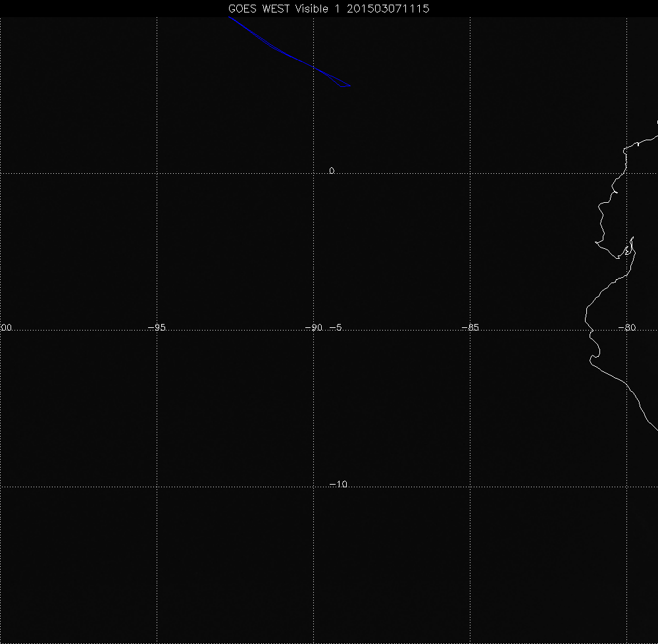This screenshot has height=644, width=658.
Task: Click the 0 latitude label
Action: [x=332, y=171]
